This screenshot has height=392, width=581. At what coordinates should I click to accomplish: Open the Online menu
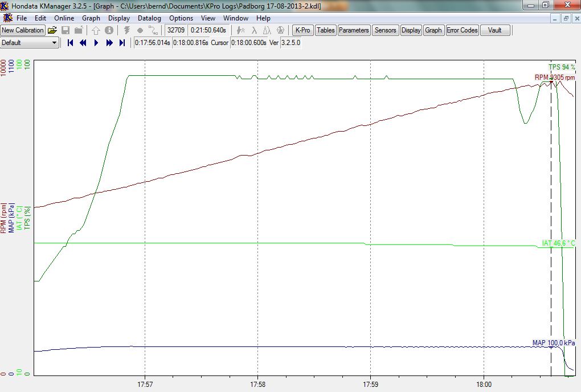[x=64, y=18]
